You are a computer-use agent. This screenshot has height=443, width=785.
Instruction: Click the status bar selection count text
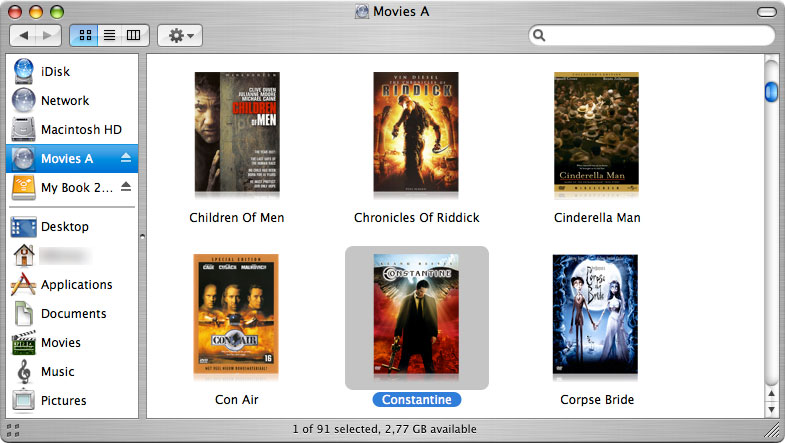(384, 429)
